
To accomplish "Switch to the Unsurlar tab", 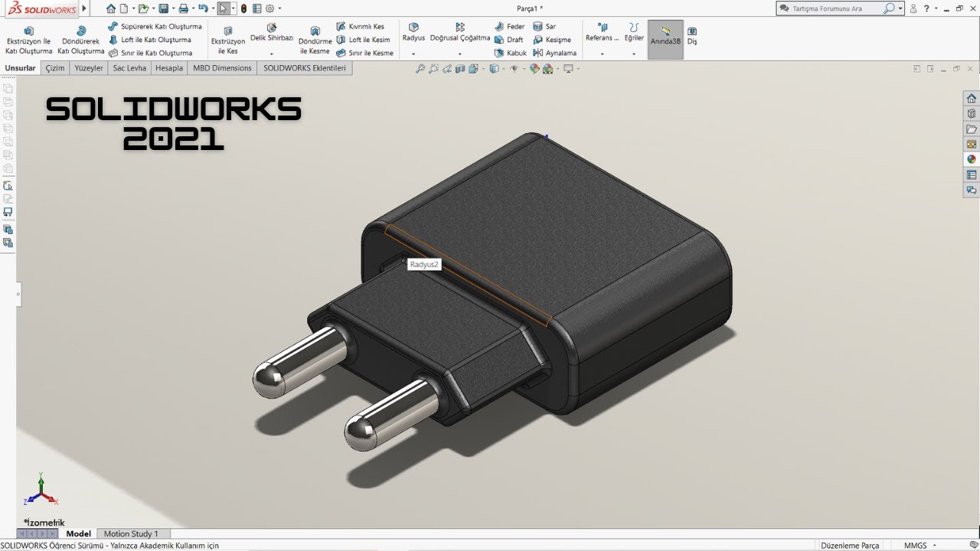I will (21, 68).
